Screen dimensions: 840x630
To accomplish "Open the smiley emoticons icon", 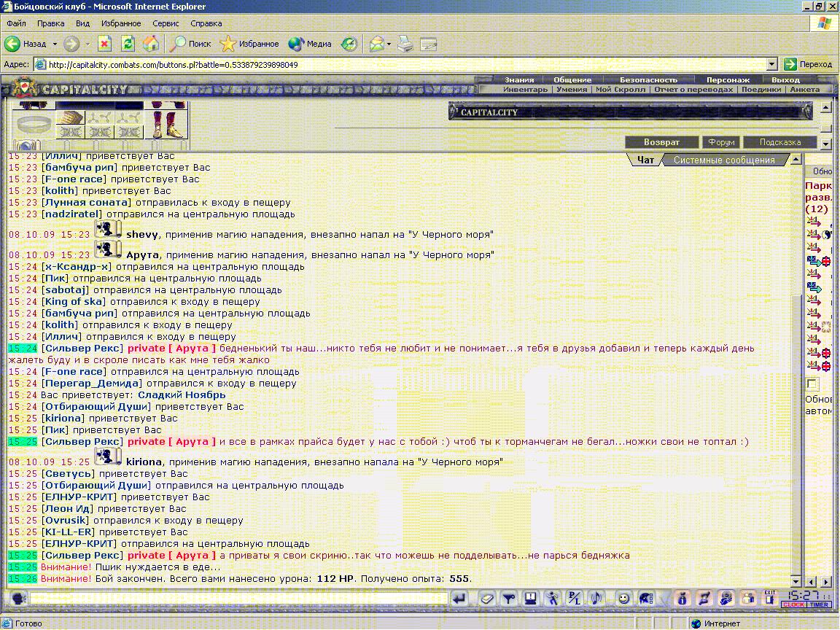I will point(623,599).
